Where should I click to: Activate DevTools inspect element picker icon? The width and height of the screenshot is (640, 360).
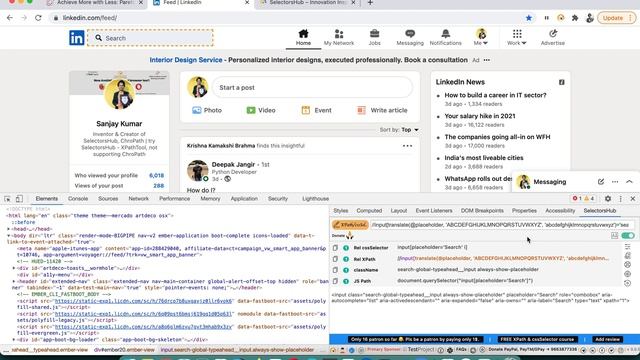7,199
